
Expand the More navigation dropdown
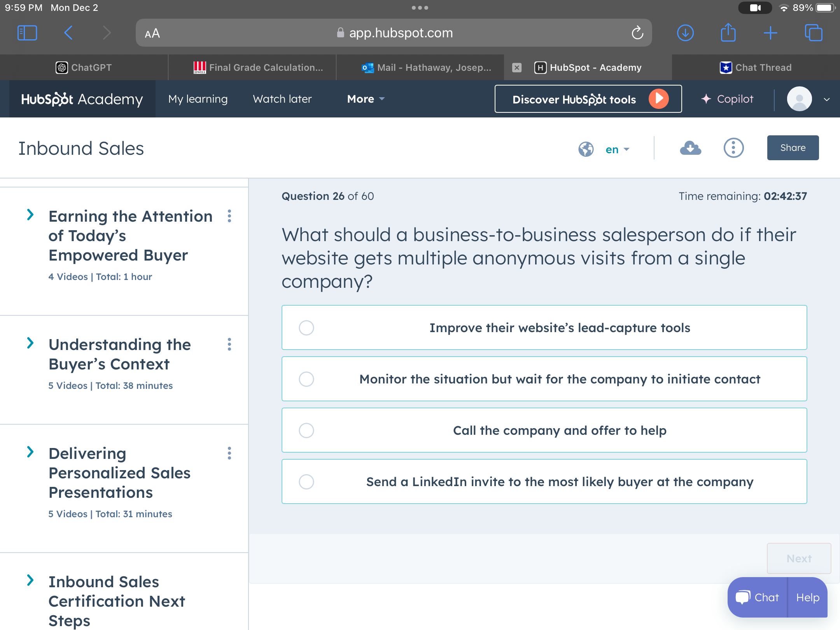[x=366, y=99]
